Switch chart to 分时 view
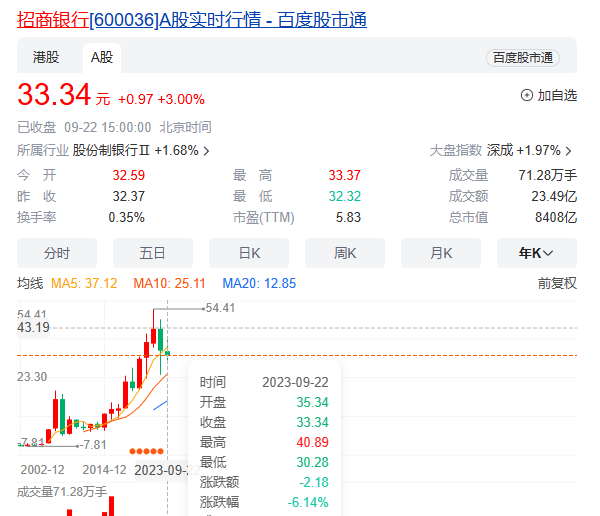 tap(57, 253)
